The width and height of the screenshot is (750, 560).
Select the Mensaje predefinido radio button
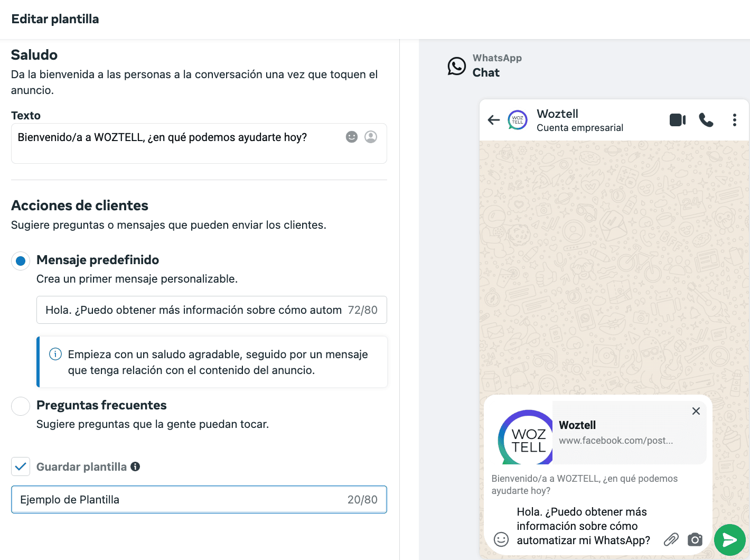21,260
